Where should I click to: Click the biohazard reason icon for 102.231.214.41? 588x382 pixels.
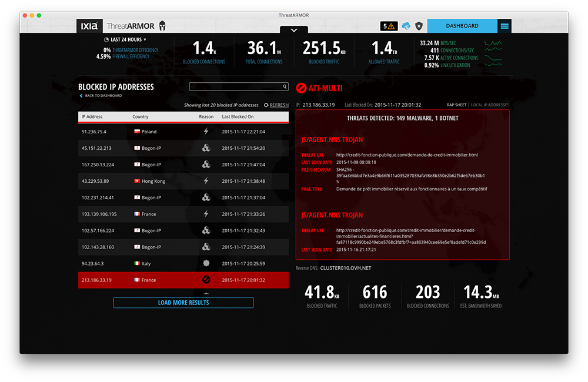click(206, 197)
